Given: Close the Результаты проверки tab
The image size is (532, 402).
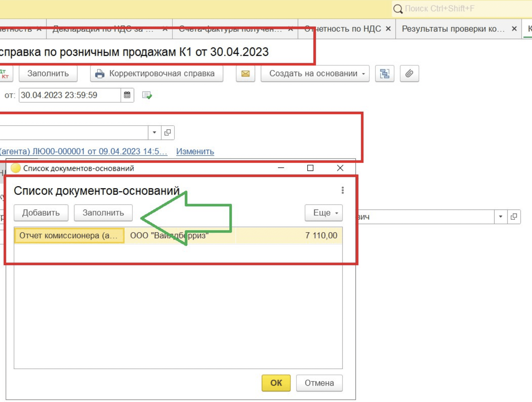Looking at the screenshot, I should pyautogui.click(x=514, y=29).
